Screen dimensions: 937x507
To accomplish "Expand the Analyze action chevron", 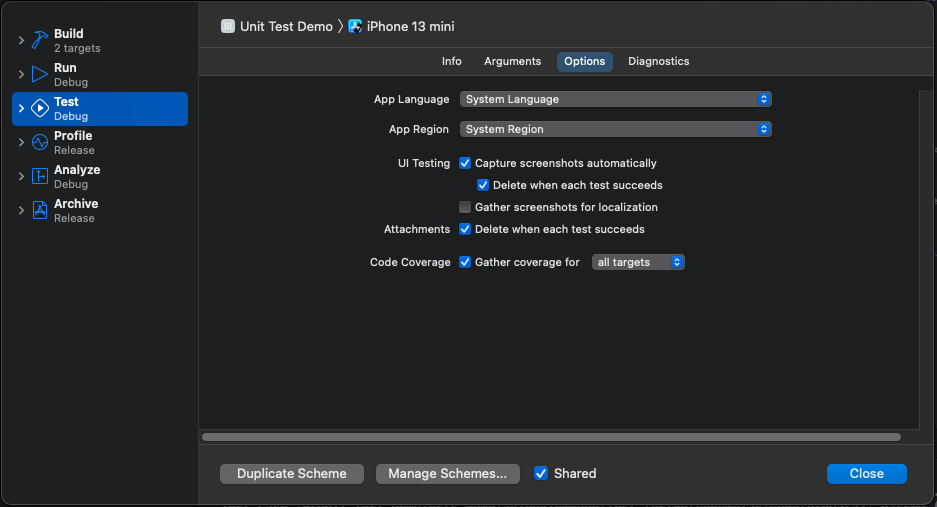I will tap(21, 176).
